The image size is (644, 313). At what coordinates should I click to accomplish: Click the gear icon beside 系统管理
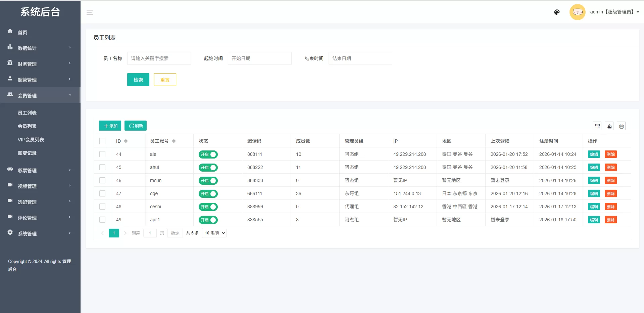(x=10, y=233)
